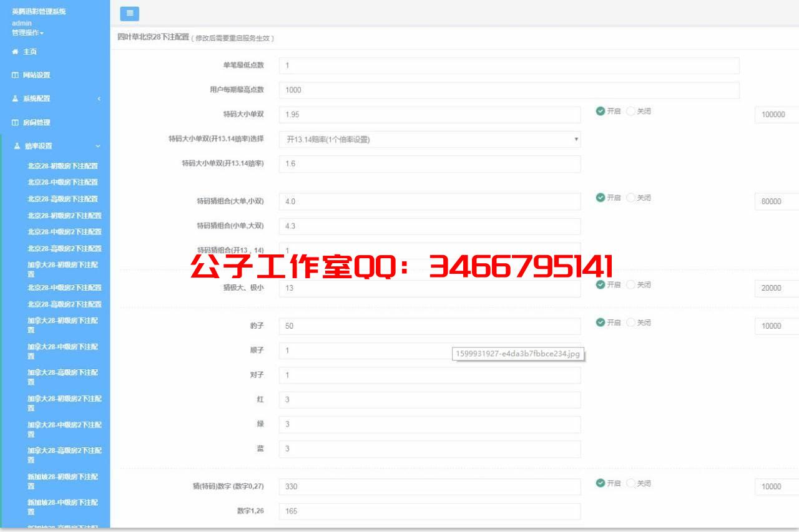Click the limit field showing 80000
Viewport: 799px width, 532px height.
tap(777, 201)
